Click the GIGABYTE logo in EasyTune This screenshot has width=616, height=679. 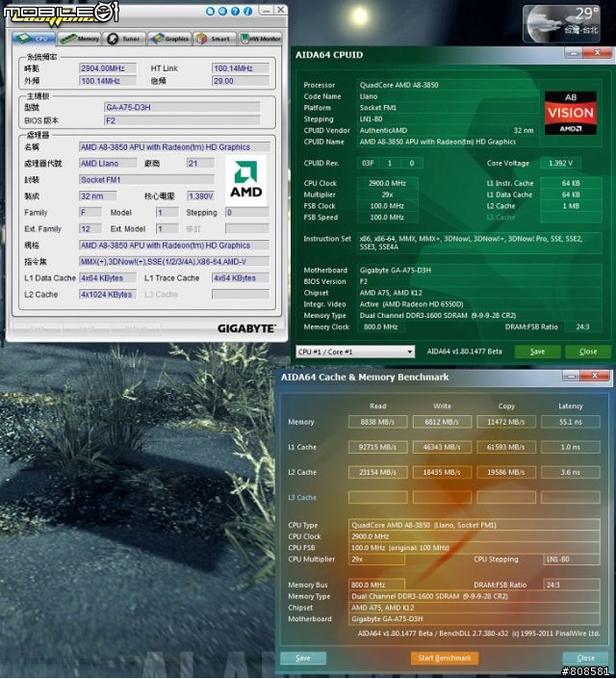(x=245, y=328)
